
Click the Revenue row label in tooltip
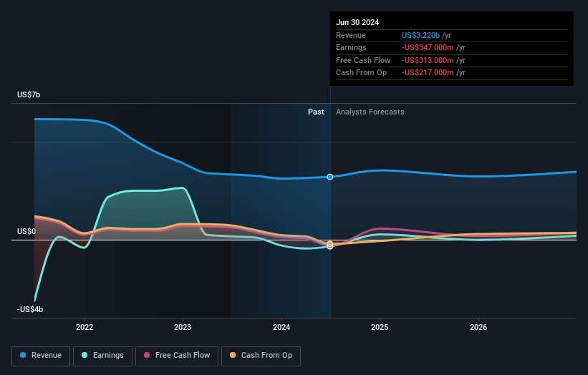[x=351, y=35]
